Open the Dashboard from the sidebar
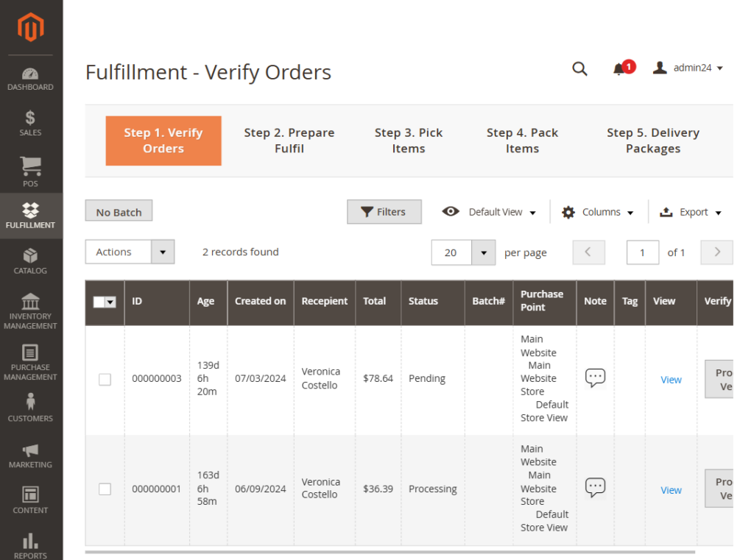This screenshot has height=560, width=754. (30, 77)
